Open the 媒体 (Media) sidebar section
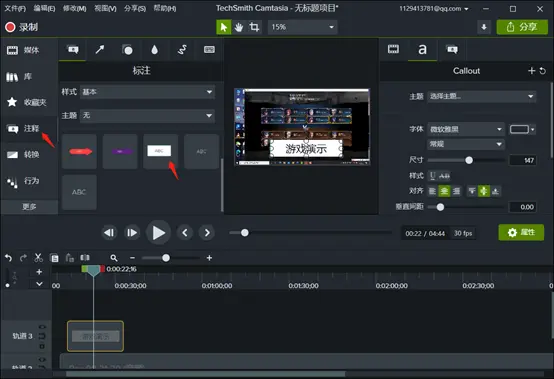The image size is (554, 379). pos(29,50)
